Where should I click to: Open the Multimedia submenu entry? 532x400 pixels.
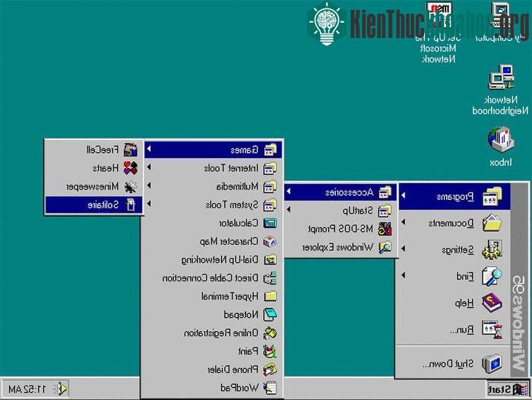click(x=213, y=186)
